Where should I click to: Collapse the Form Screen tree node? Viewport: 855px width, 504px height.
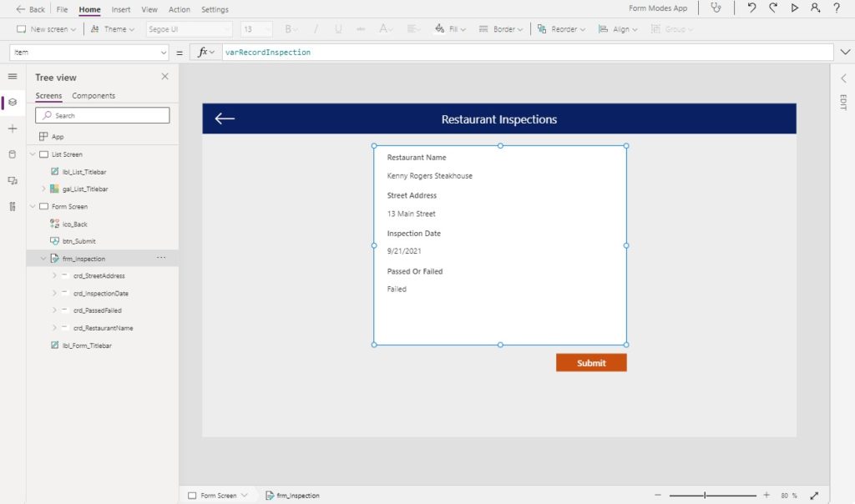[x=33, y=206]
